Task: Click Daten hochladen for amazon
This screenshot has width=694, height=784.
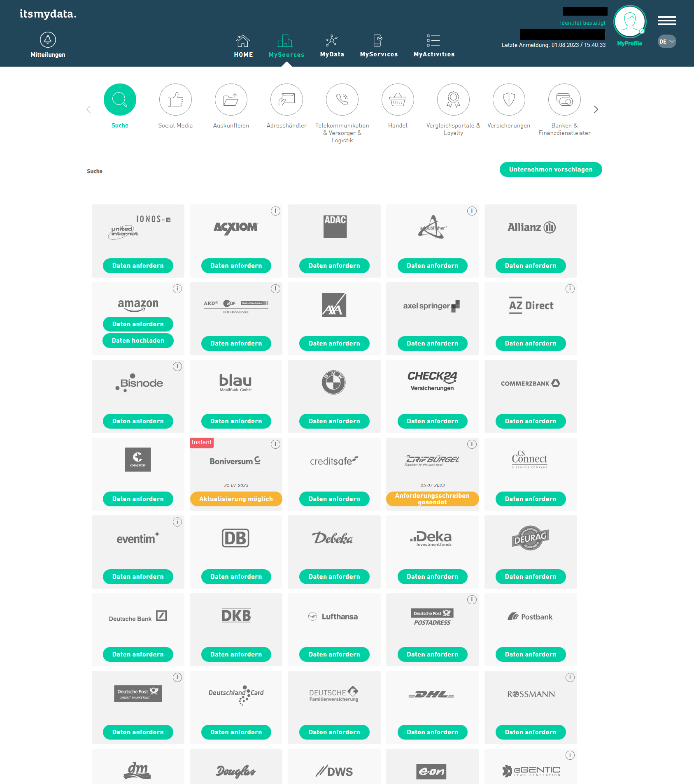Action: pyautogui.click(x=138, y=341)
